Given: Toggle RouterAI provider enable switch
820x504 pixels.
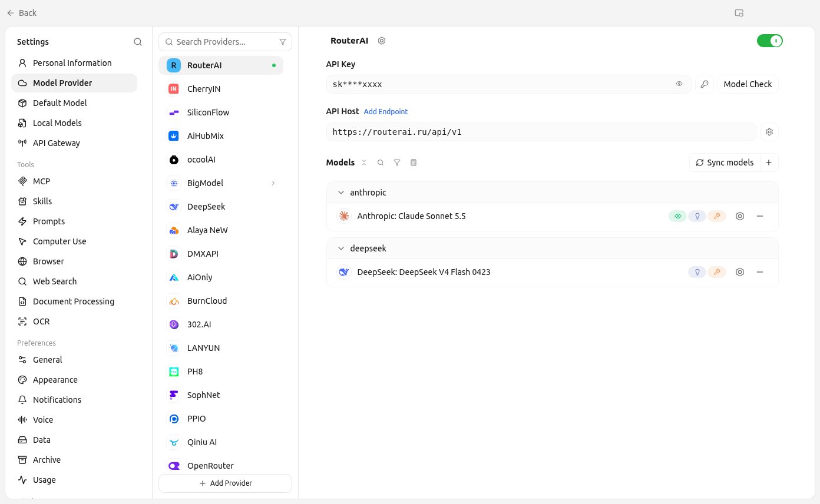Looking at the screenshot, I should click(x=769, y=41).
